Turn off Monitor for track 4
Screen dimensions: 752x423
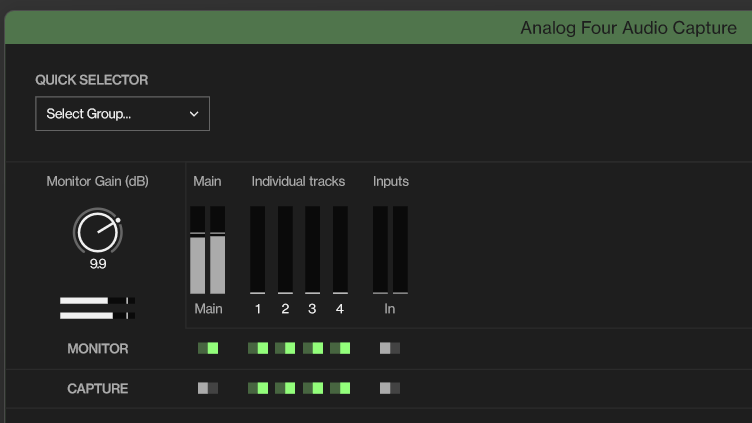pos(340,348)
